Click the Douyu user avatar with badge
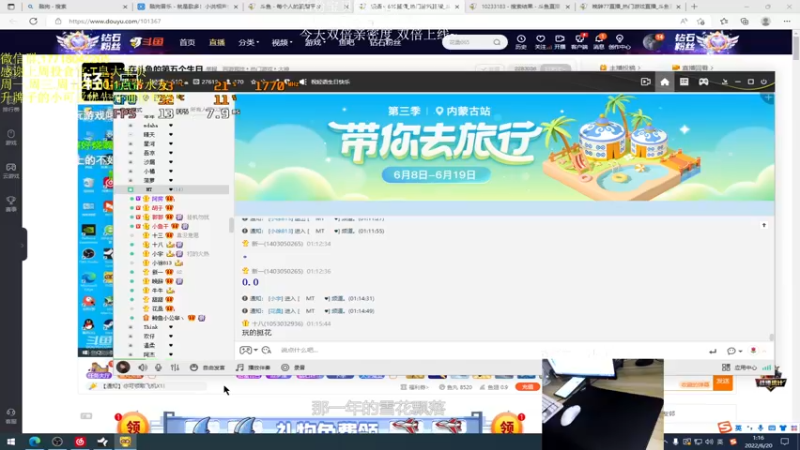 [x=652, y=42]
